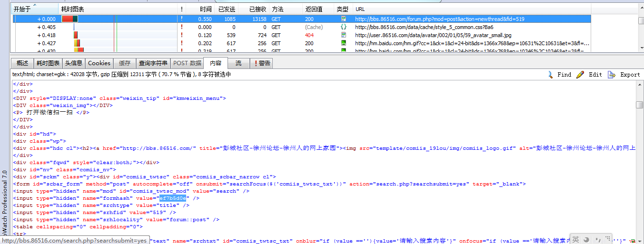Viewport: 644px width, 244px height.
Task: Click the srchtype hidden input line
Action: pos(101,205)
